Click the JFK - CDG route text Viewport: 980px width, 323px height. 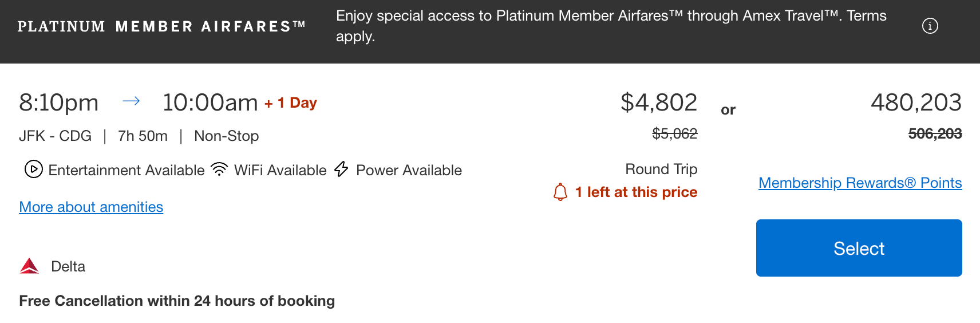(x=55, y=136)
